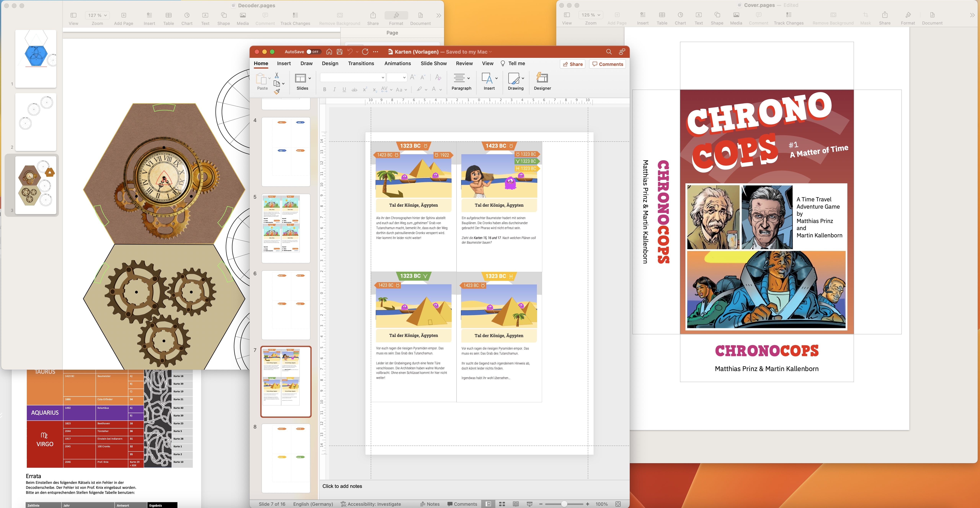
Task: Open the Design ribbon tab
Action: pyautogui.click(x=330, y=64)
